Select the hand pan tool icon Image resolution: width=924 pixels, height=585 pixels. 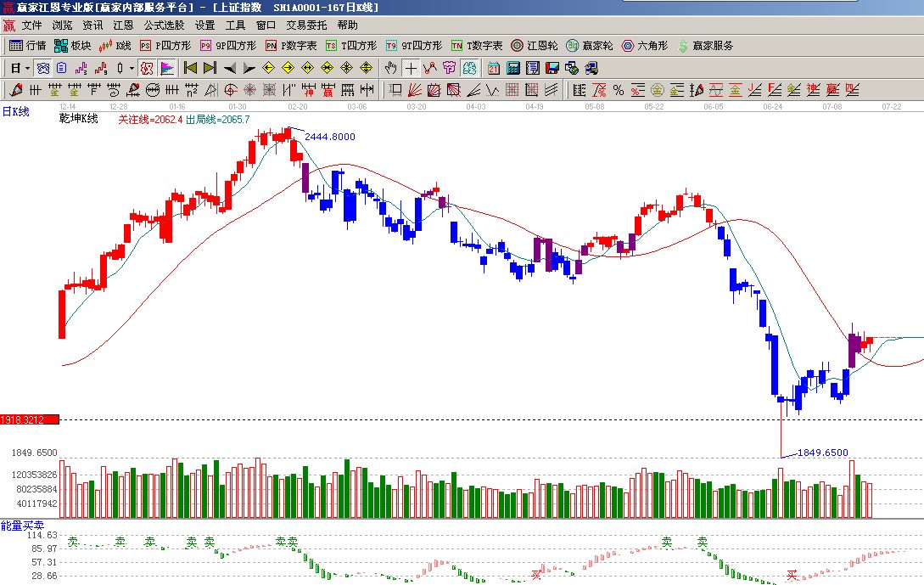(390, 68)
